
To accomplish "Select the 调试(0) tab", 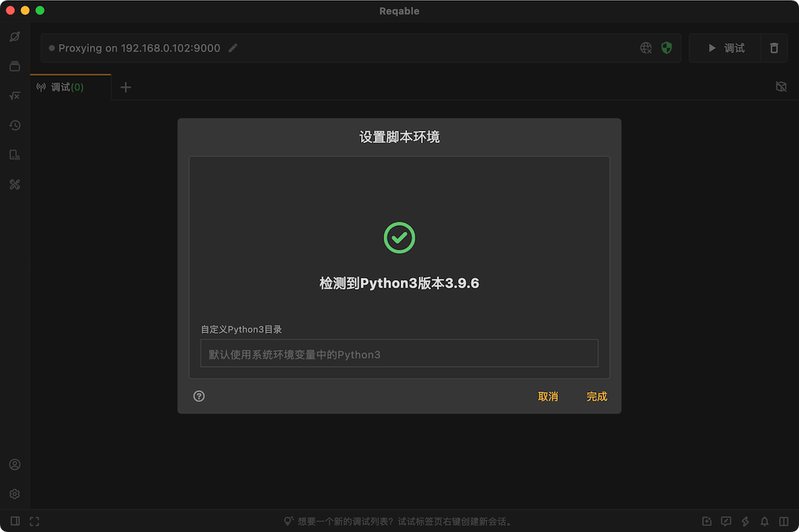I will [71, 87].
